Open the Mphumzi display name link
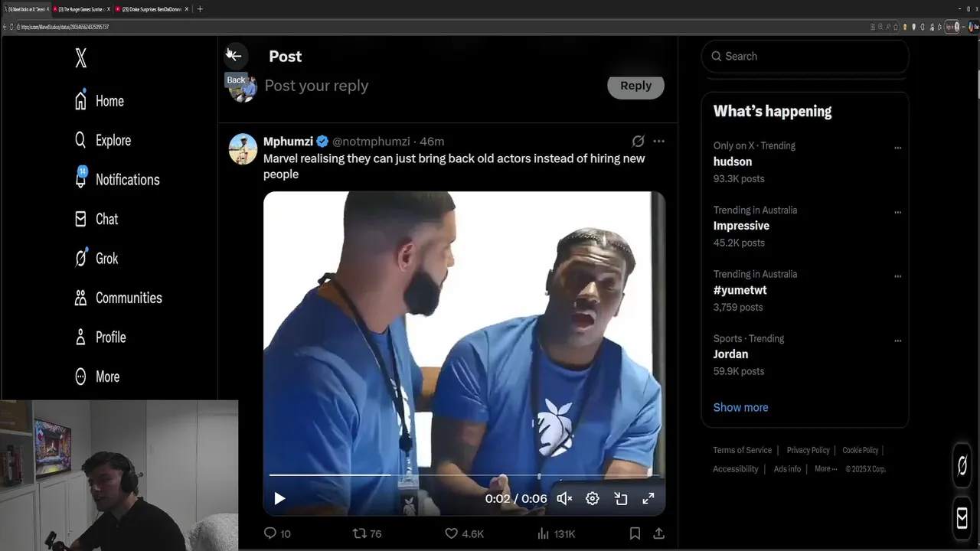Viewport: 980px width, 551px height. [x=288, y=142]
